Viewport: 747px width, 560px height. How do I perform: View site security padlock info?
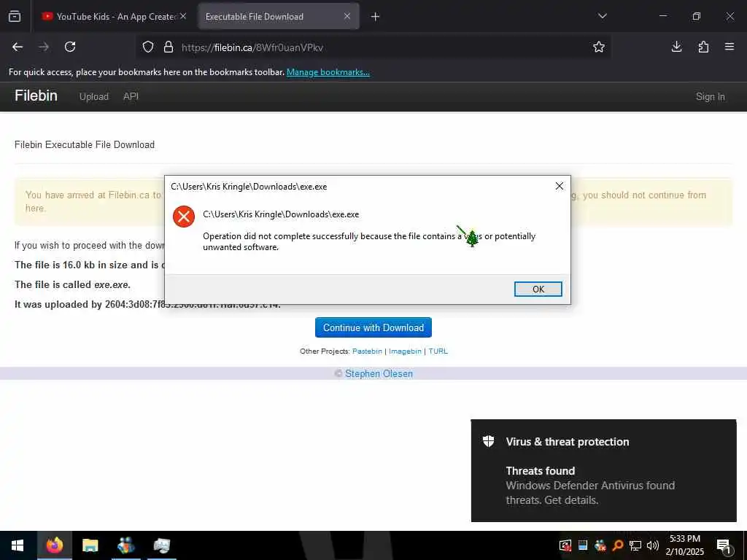[169, 47]
